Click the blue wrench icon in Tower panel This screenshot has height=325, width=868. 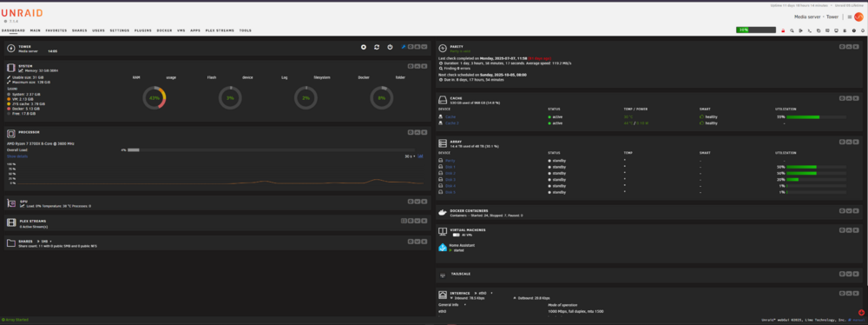tap(403, 47)
